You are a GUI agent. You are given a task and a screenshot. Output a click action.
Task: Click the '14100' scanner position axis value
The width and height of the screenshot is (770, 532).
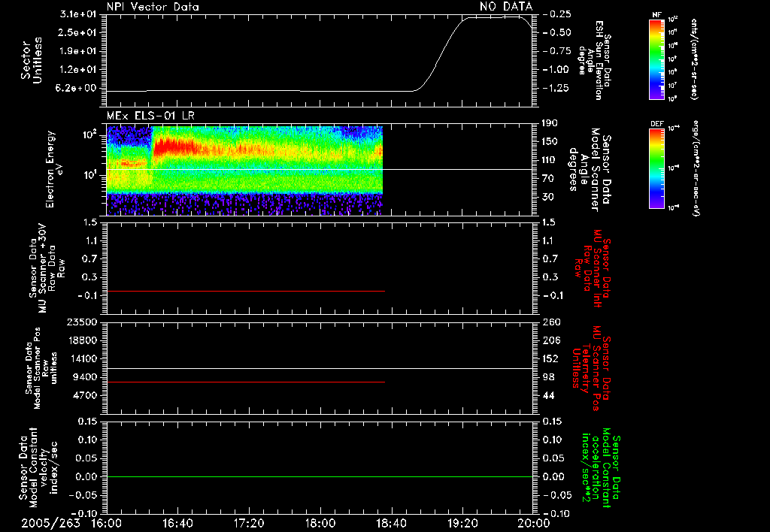point(85,358)
